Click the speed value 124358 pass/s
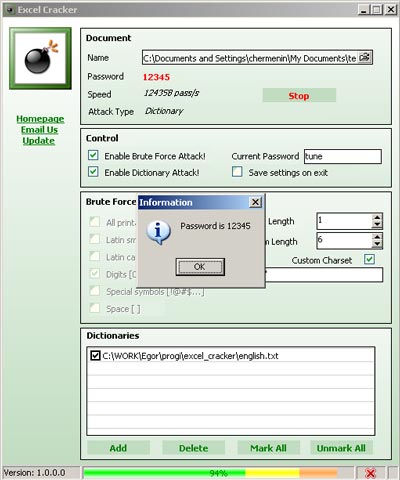 tap(171, 93)
